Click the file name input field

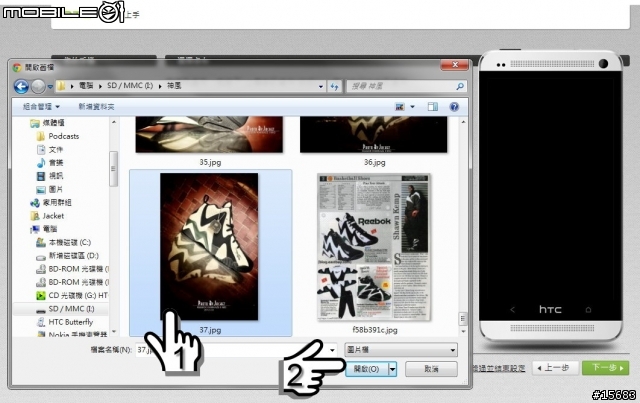236,350
